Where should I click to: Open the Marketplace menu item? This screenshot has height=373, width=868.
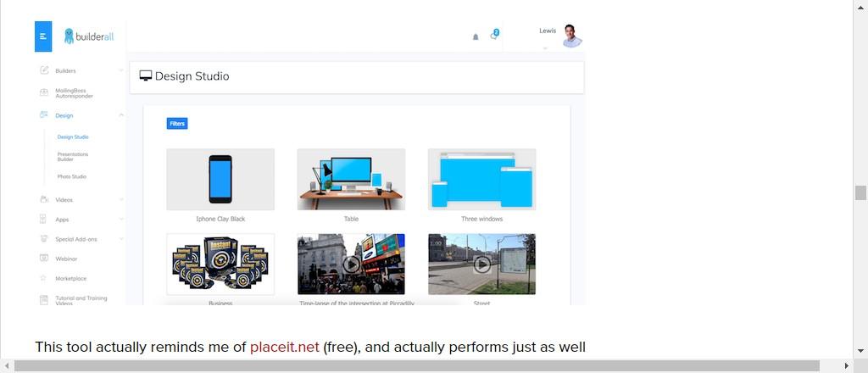click(71, 278)
